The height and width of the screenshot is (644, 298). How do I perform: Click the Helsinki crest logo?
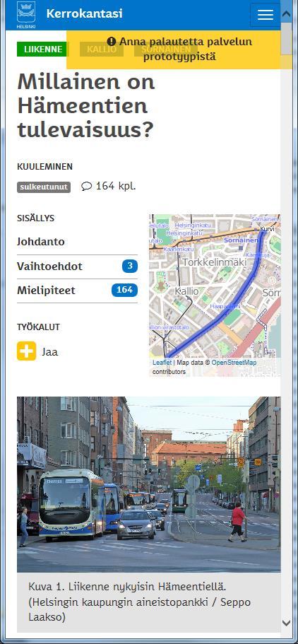[x=26, y=14]
